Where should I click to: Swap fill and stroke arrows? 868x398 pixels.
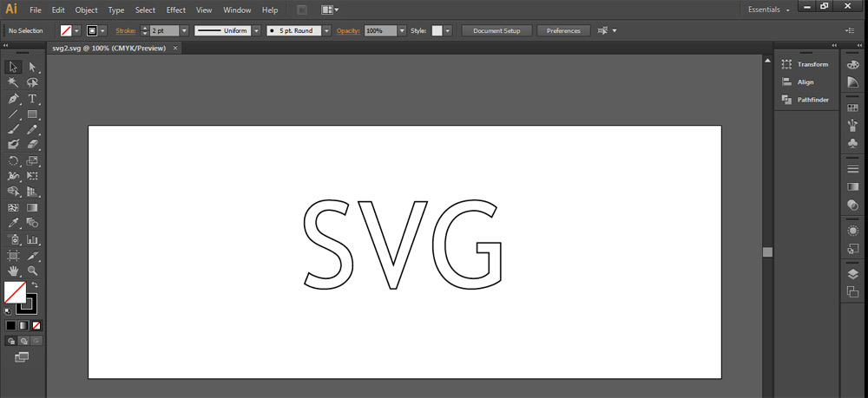click(x=35, y=285)
